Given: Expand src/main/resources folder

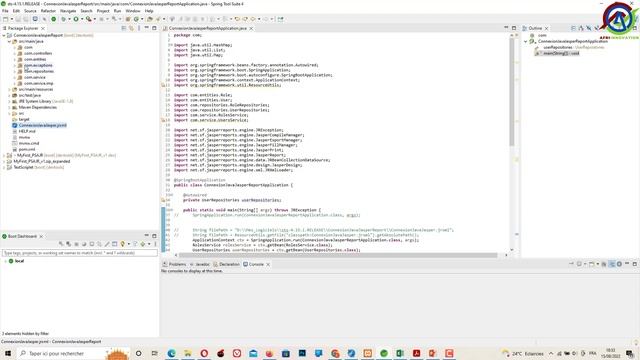Looking at the screenshot, I should pos(9,89).
